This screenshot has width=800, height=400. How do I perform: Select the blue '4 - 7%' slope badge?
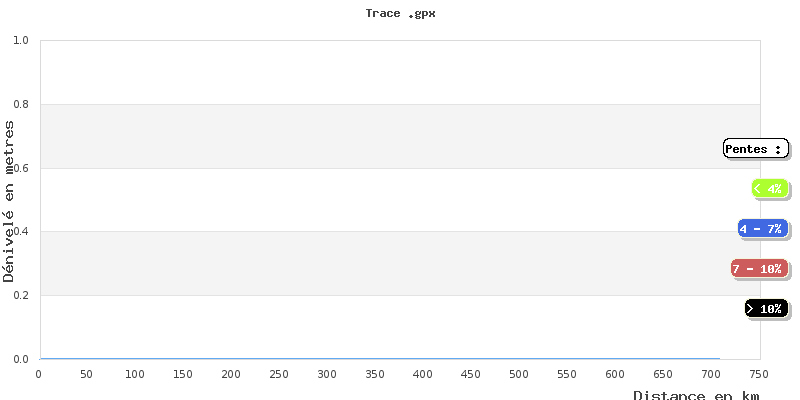pyautogui.click(x=762, y=229)
